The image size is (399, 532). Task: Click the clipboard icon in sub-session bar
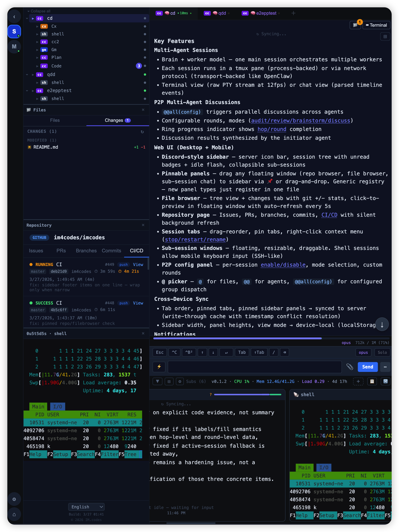coord(372,381)
